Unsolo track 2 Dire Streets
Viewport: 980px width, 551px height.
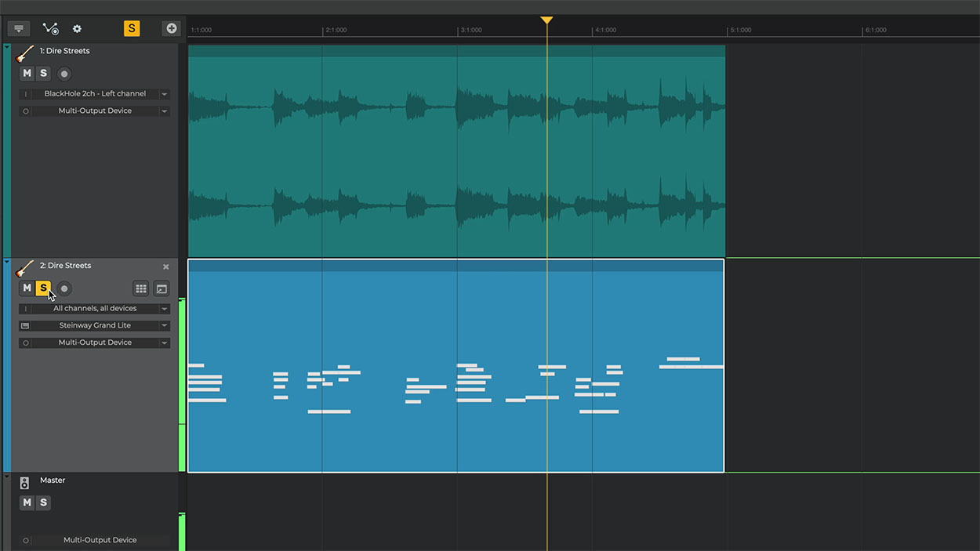click(x=43, y=288)
